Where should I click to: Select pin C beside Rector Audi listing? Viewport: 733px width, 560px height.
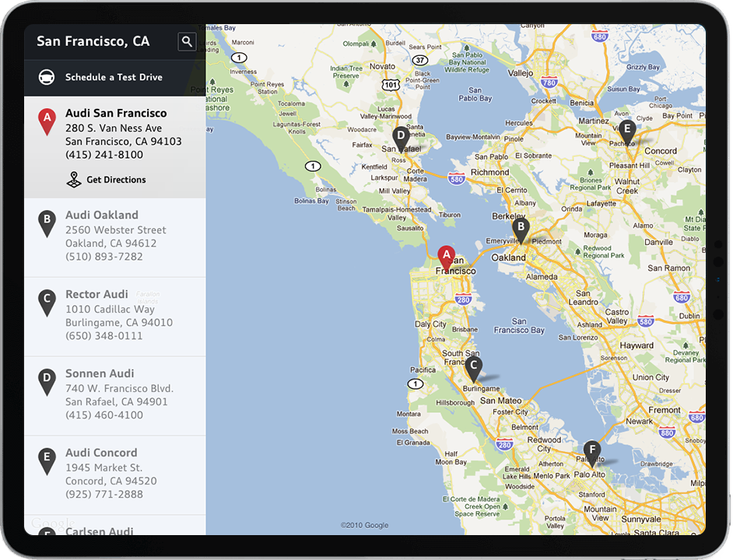point(47,303)
